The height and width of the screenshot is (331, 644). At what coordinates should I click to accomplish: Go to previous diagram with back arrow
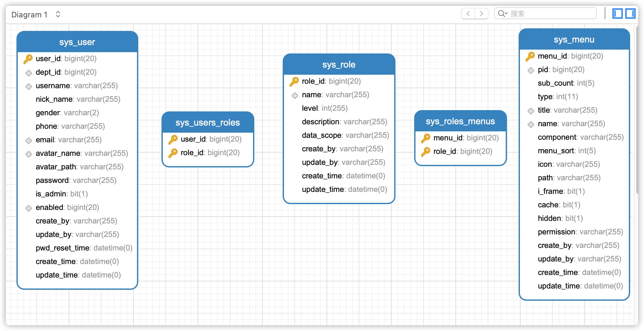click(x=468, y=14)
